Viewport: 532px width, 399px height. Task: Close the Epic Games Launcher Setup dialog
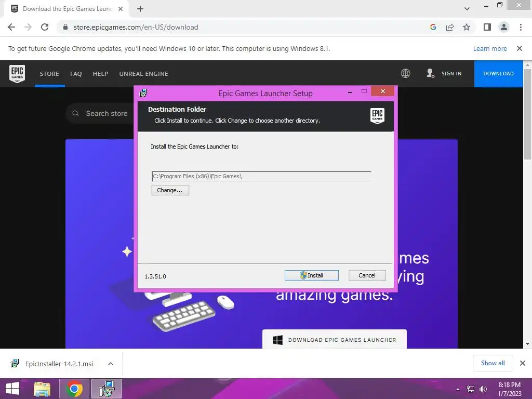[x=383, y=91]
